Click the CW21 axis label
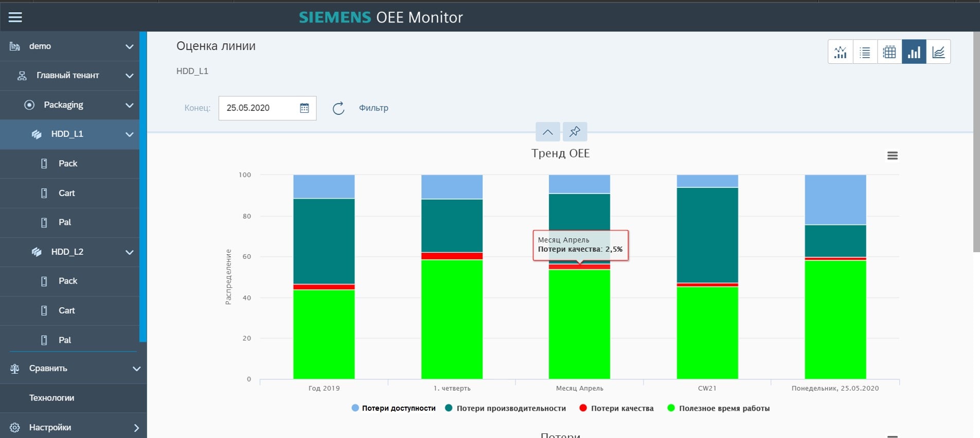This screenshot has height=438, width=980. 707,388
